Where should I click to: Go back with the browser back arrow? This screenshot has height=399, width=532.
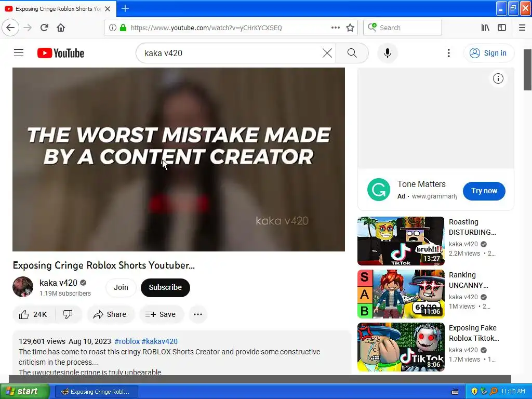(10, 28)
